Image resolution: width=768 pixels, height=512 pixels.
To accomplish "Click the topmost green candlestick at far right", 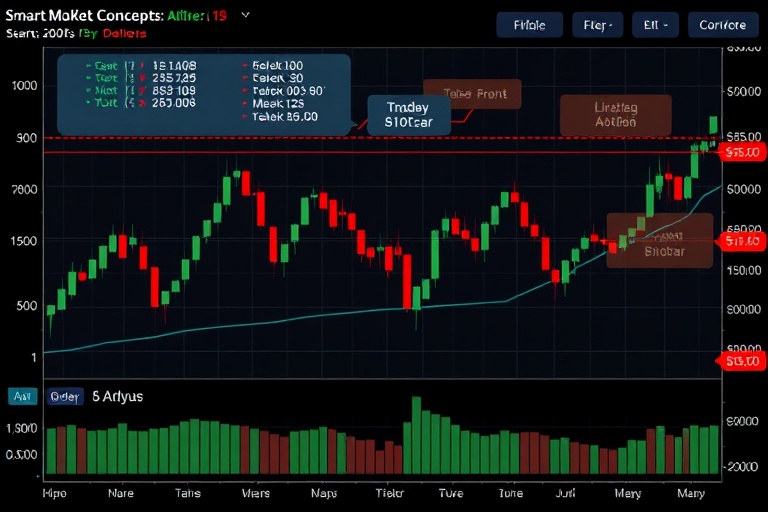I will (x=713, y=124).
